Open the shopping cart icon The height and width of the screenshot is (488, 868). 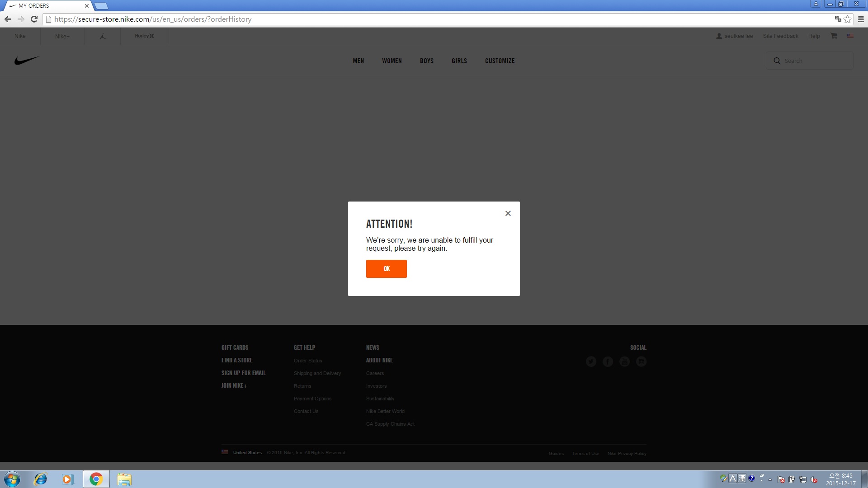[x=834, y=36]
